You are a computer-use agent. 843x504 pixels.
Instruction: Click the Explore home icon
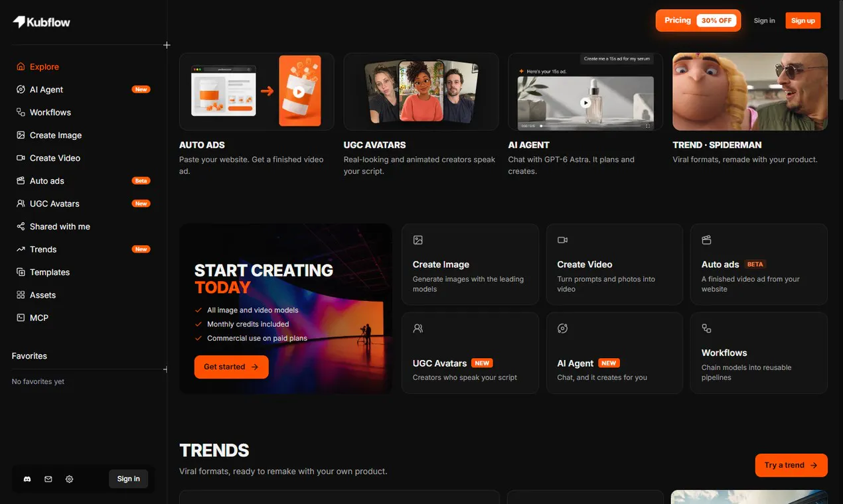[21, 67]
